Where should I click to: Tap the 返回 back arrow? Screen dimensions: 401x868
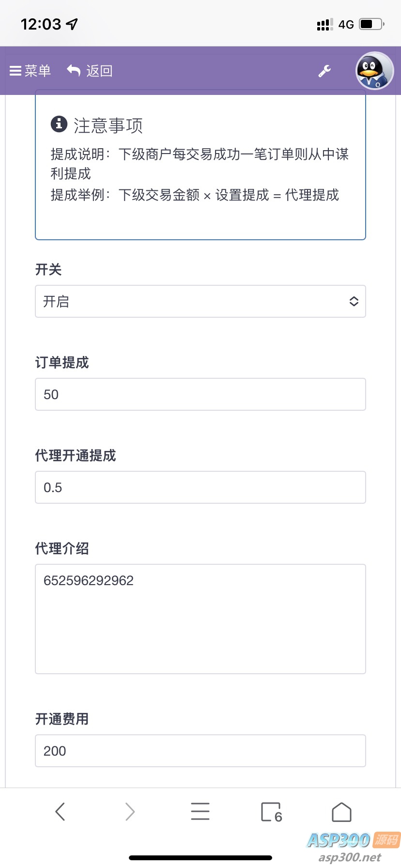74,71
